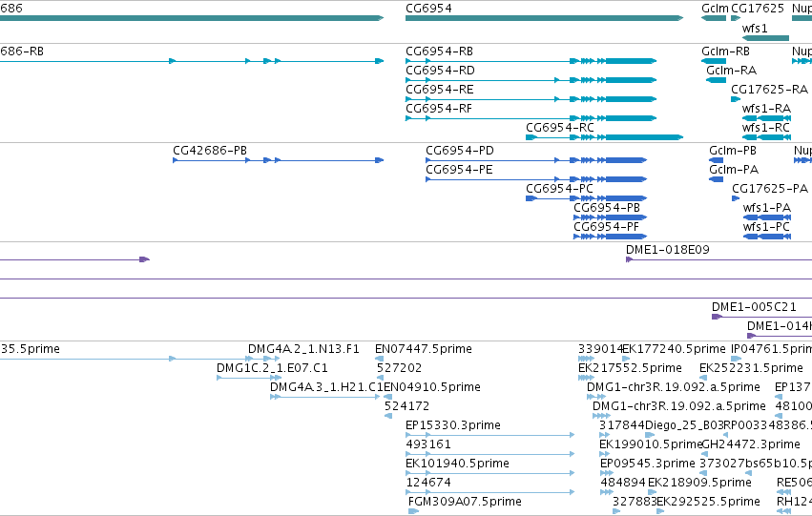Click the EK218909.5prime EST label
The width and height of the screenshot is (812, 516).
tap(699, 484)
